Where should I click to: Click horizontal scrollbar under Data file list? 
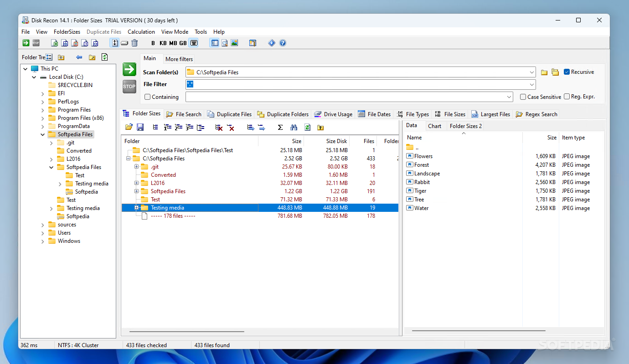click(479, 330)
